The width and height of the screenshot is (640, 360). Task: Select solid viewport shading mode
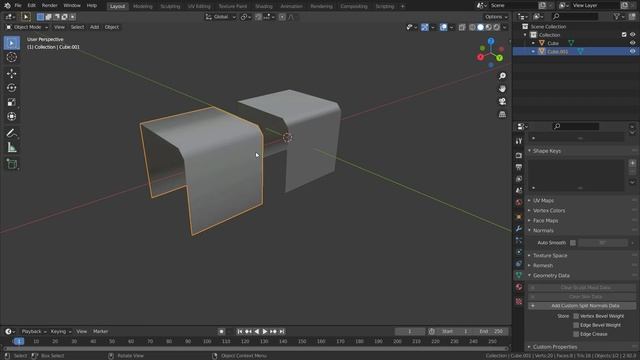click(x=480, y=27)
